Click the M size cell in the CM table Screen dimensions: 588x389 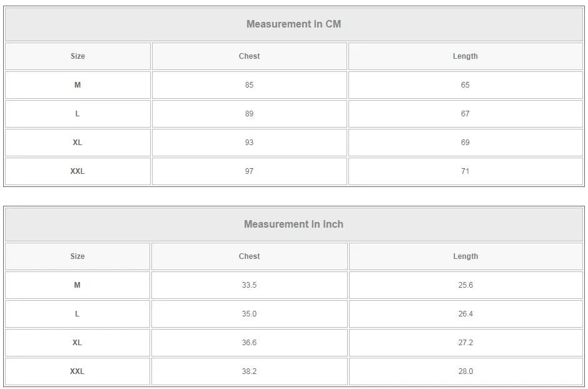[78, 85]
